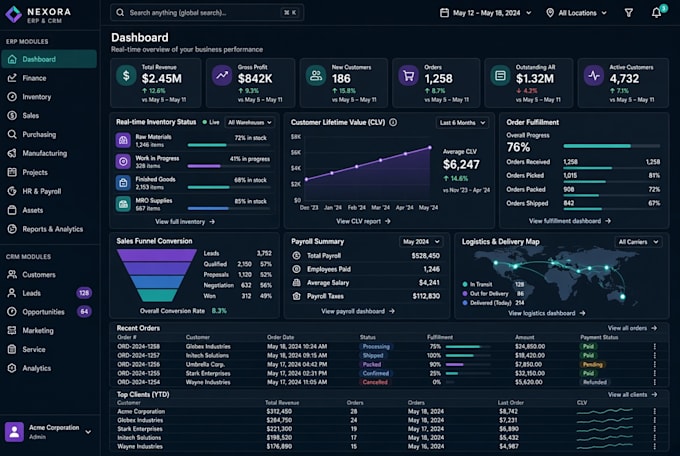Click the Pending payment status badge
The width and height of the screenshot is (680, 456).
(x=592, y=364)
